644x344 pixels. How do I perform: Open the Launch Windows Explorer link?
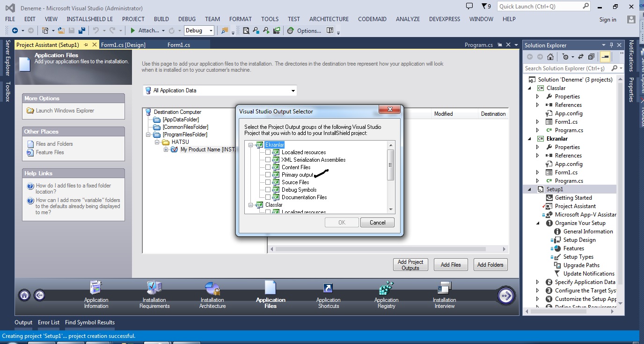click(x=65, y=111)
